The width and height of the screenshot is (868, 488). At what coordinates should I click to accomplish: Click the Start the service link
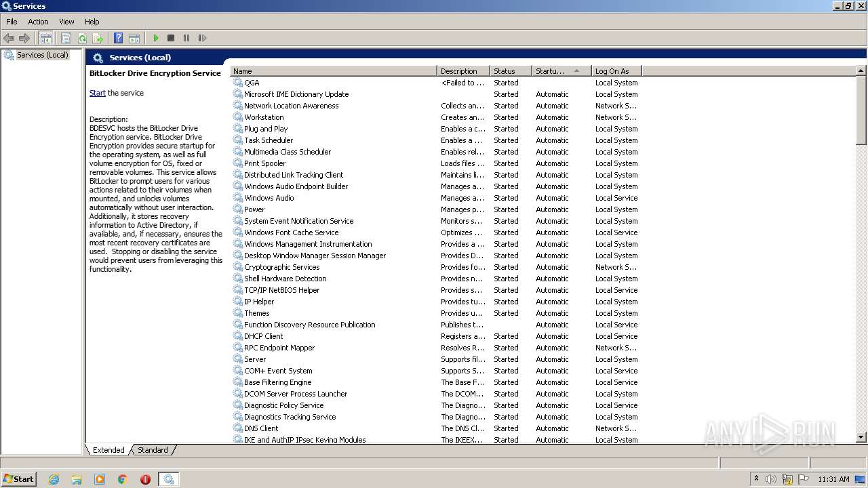[98, 93]
